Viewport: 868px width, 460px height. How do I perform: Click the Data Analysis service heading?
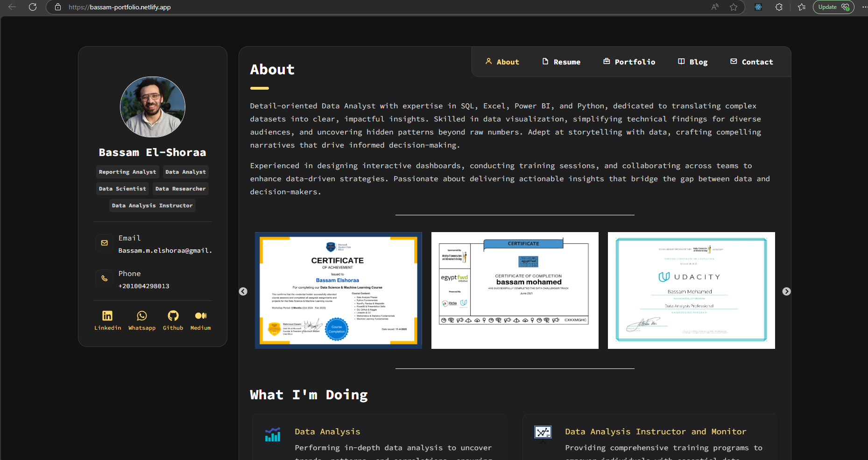pos(327,432)
